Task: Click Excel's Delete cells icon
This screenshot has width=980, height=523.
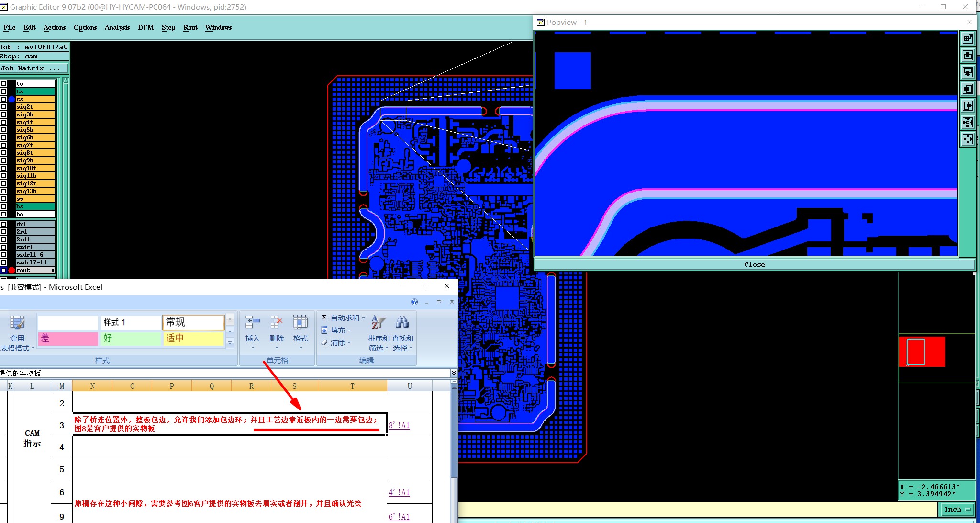Action: [276, 323]
